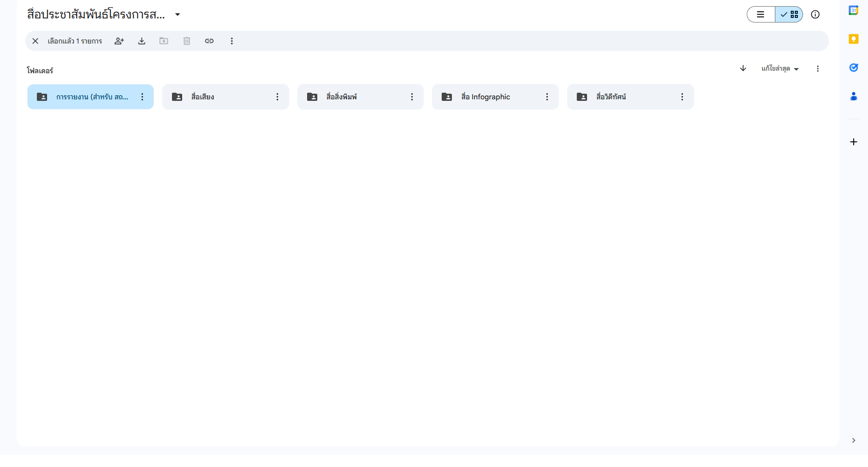The height and width of the screenshot is (467, 868).
Task: Reverse sort direction with the arrow
Action: [x=743, y=68]
